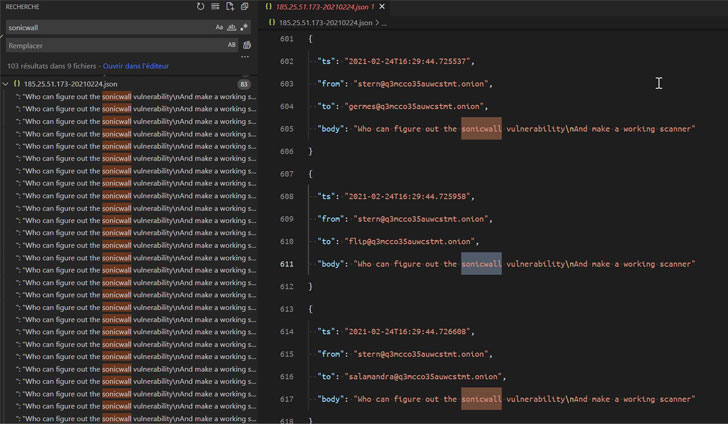This screenshot has width=728, height=424.
Task: Enable regular expression search
Action: [244, 27]
